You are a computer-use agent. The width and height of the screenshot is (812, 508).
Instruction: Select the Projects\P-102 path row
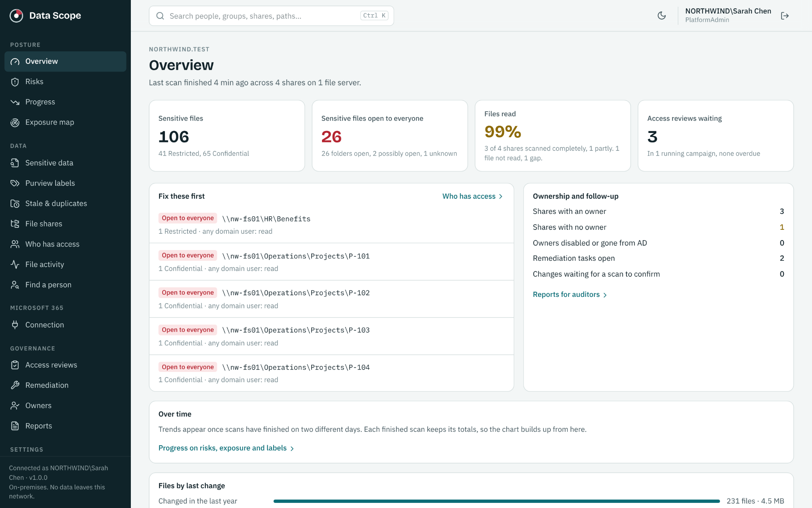(331, 299)
